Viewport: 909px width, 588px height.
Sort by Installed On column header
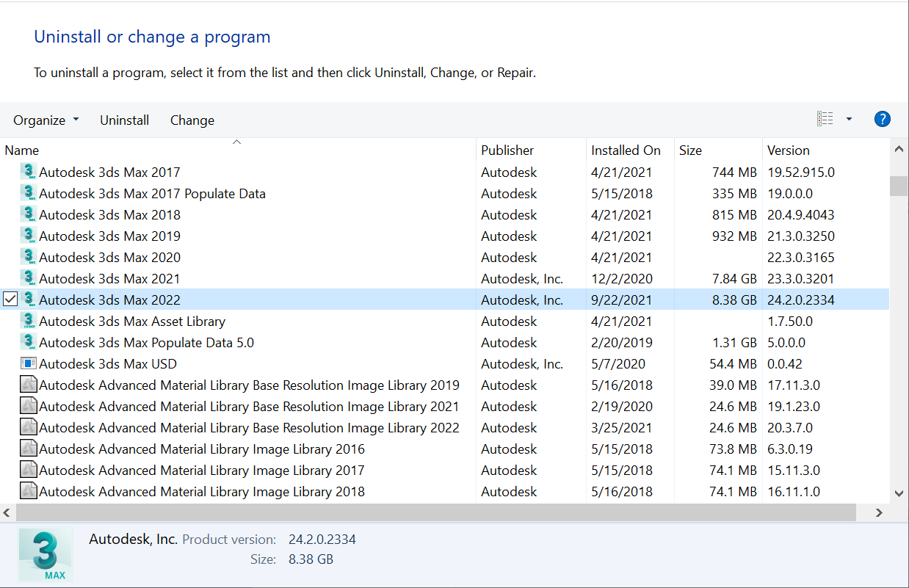point(626,150)
